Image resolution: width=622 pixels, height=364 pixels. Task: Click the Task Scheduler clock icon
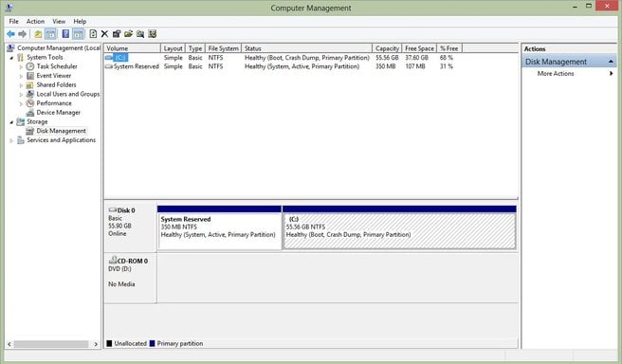coord(30,66)
